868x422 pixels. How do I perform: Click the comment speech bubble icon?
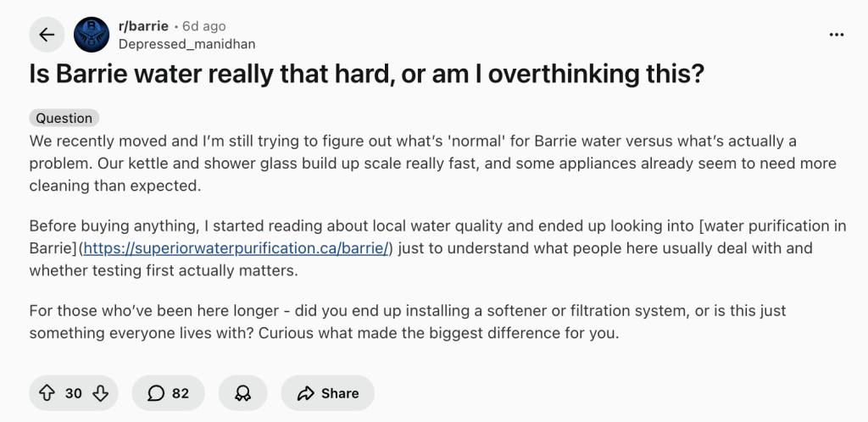tap(156, 393)
